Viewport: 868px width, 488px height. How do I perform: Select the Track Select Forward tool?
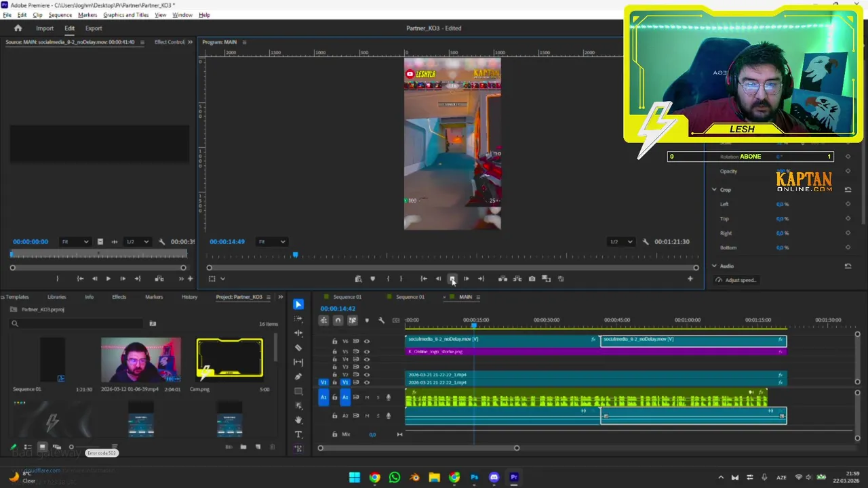click(x=298, y=319)
